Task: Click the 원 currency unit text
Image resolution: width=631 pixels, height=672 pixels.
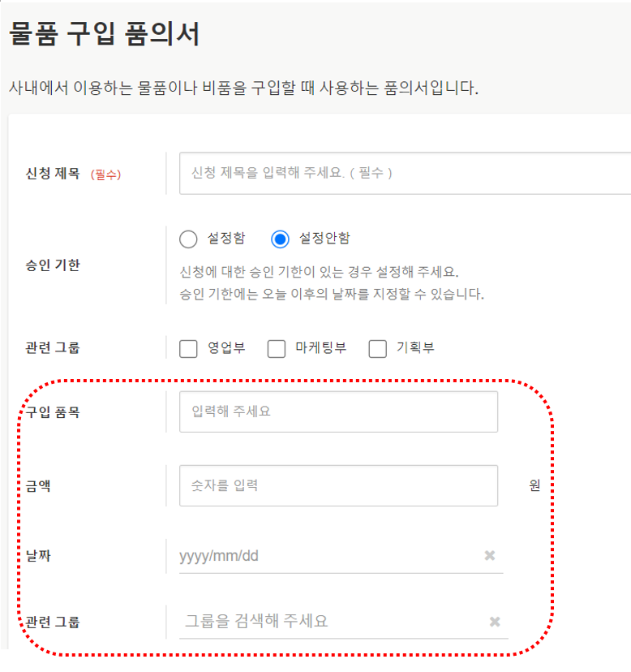Action: click(534, 485)
